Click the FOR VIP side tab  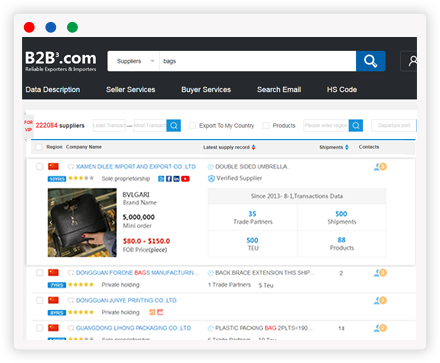point(28,126)
